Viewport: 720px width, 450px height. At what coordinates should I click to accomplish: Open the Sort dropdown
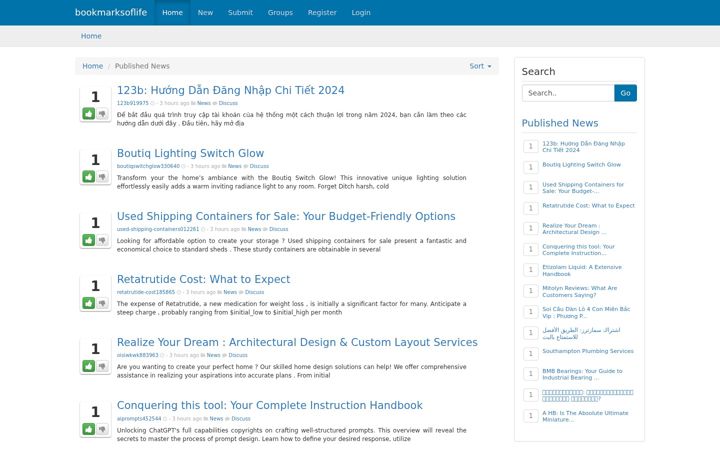tap(480, 66)
